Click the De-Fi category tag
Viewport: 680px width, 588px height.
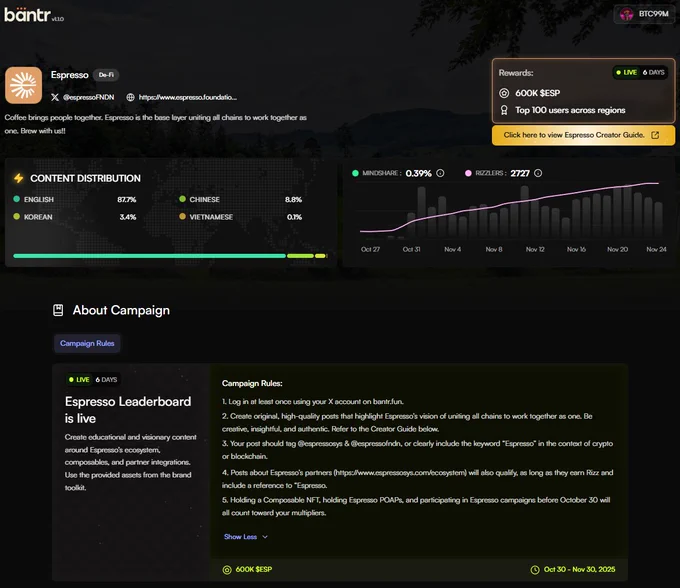(106, 75)
